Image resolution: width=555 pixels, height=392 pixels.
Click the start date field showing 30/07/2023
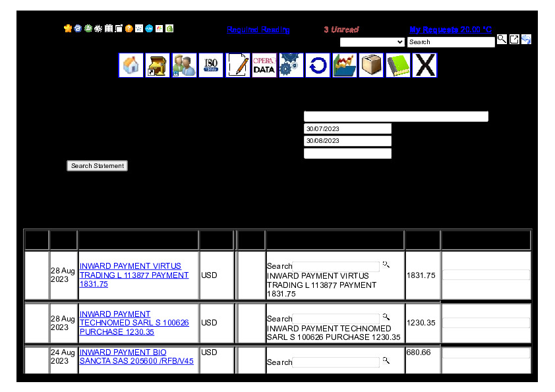(x=347, y=128)
